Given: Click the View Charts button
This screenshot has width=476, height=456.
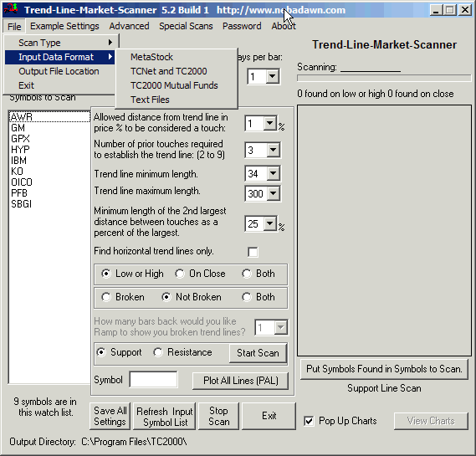Looking at the screenshot, I should pyautogui.click(x=431, y=421).
